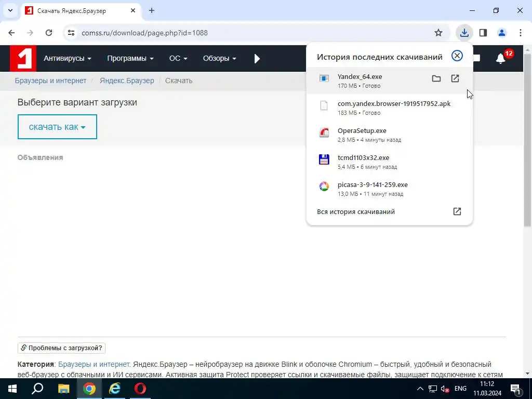The width and height of the screenshot is (532, 399).
Task: Expand the Антивирусы menu
Action: pyautogui.click(x=67, y=58)
